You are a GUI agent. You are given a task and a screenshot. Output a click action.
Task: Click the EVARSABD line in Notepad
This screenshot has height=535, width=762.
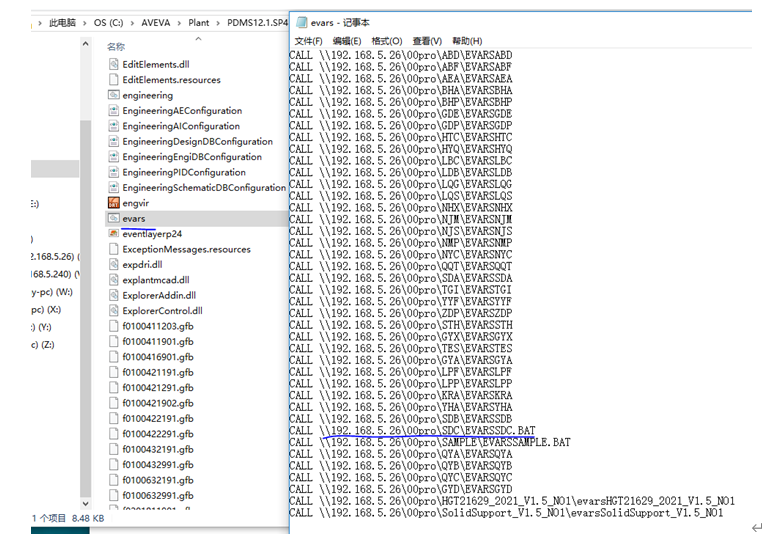400,55
